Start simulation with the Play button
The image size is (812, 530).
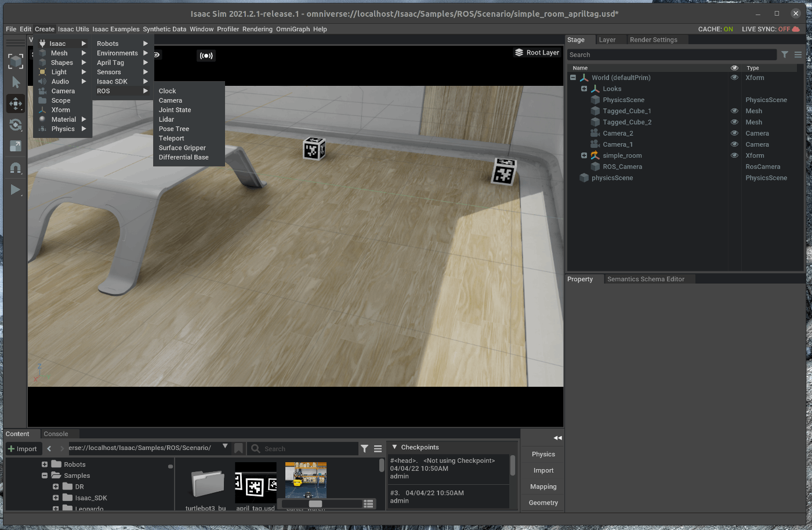[x=16, y=190]
